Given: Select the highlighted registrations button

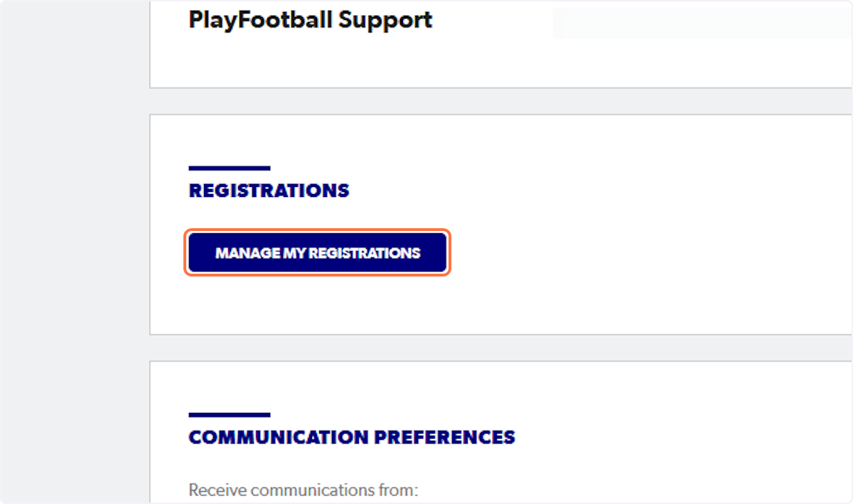Looking at the screenshot, I should (x=317, y=252).
